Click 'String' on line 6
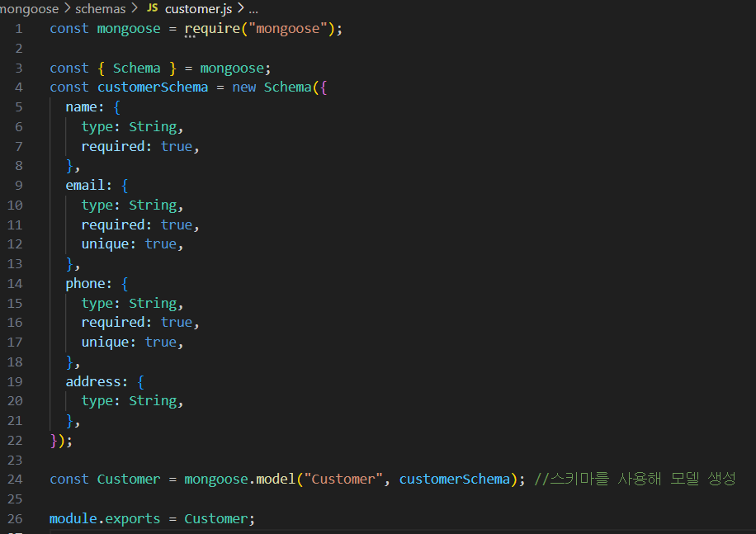756x534 pixels. click(153, 127)
